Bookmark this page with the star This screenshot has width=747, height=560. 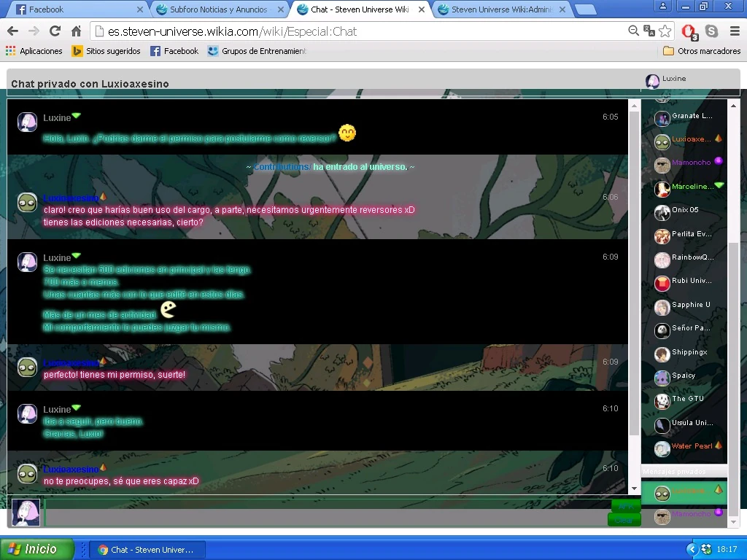coord(665,31)
